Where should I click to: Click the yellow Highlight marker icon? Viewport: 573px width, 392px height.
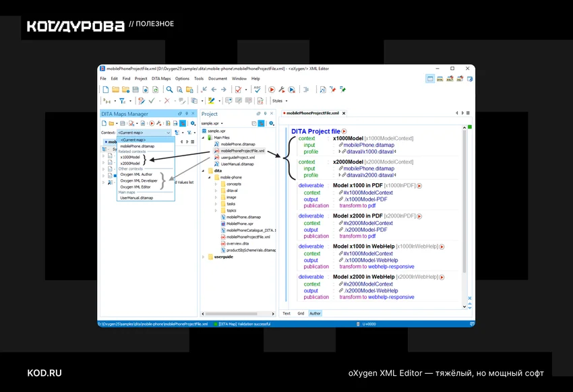coord(211,101)
